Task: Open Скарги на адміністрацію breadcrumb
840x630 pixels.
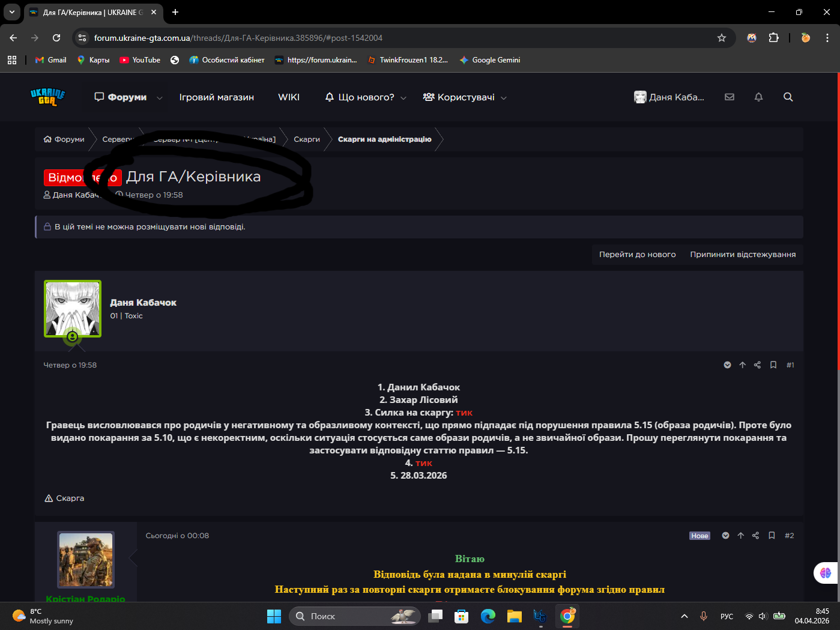Action: coord(385,139)
